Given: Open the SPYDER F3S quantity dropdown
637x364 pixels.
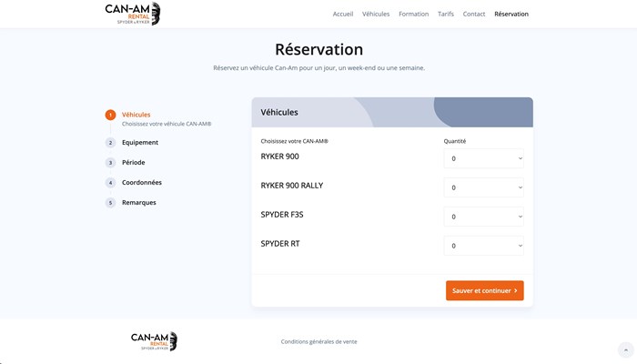Looking at the screenshot, I should pos(483,217).
